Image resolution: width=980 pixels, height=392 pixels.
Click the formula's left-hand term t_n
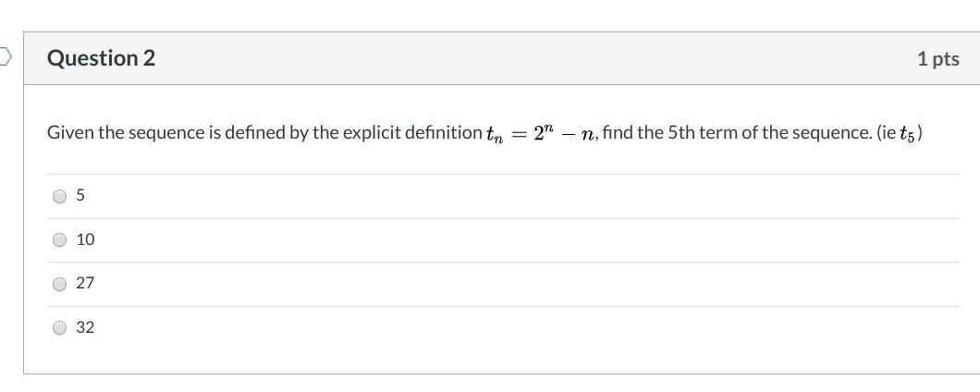[494, 135]
